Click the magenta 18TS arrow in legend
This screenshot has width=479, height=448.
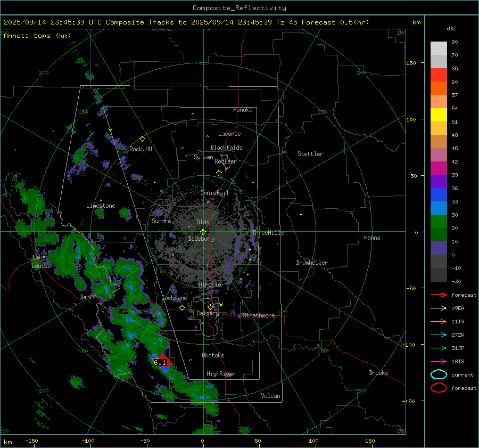439,361
